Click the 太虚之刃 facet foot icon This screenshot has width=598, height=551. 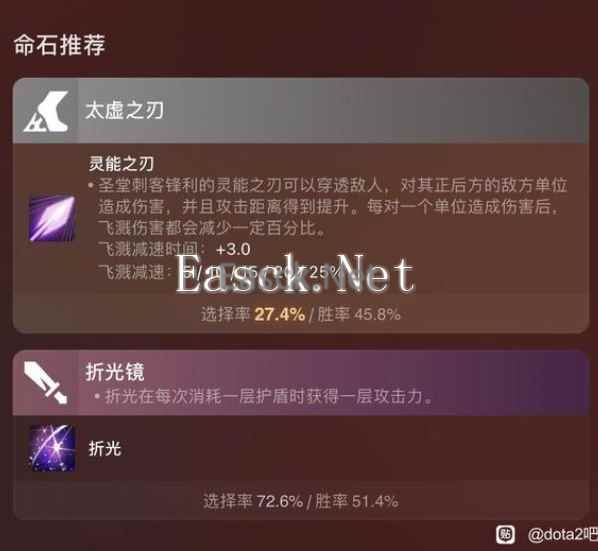coord(46,111)
